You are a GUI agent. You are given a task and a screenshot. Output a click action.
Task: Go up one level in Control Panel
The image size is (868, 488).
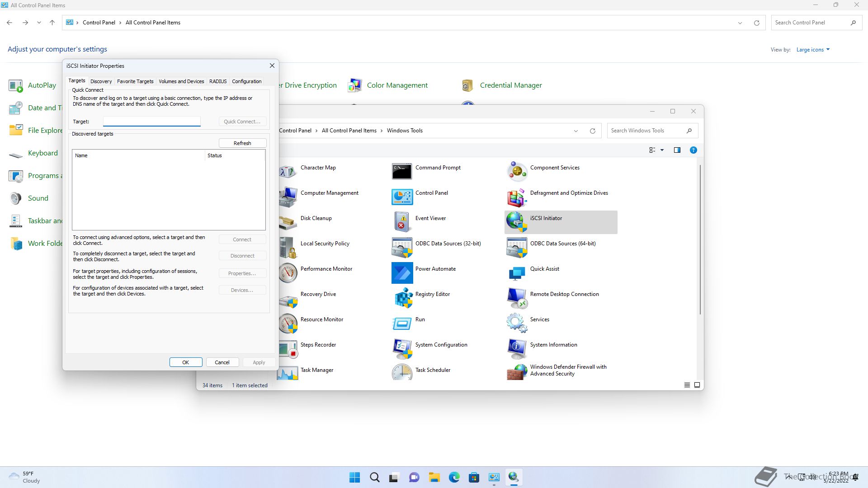tap(52, 23)
